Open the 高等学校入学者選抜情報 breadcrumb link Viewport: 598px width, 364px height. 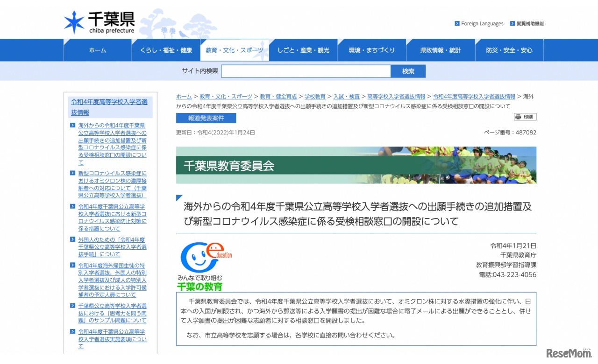point(396,97)
